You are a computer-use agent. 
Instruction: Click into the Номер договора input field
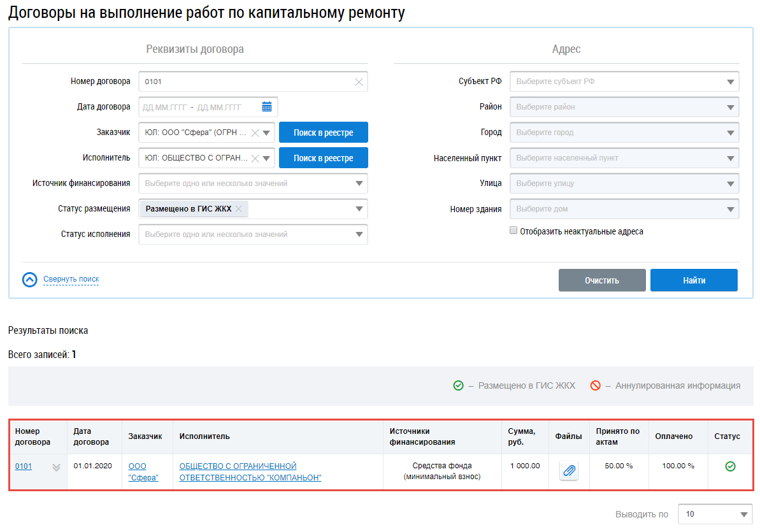coord(245,82)
